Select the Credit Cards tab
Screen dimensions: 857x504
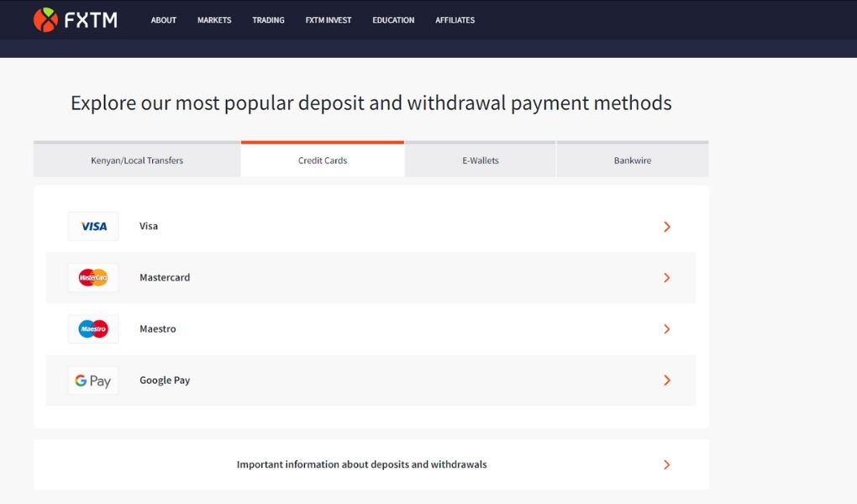click(323, 160)
